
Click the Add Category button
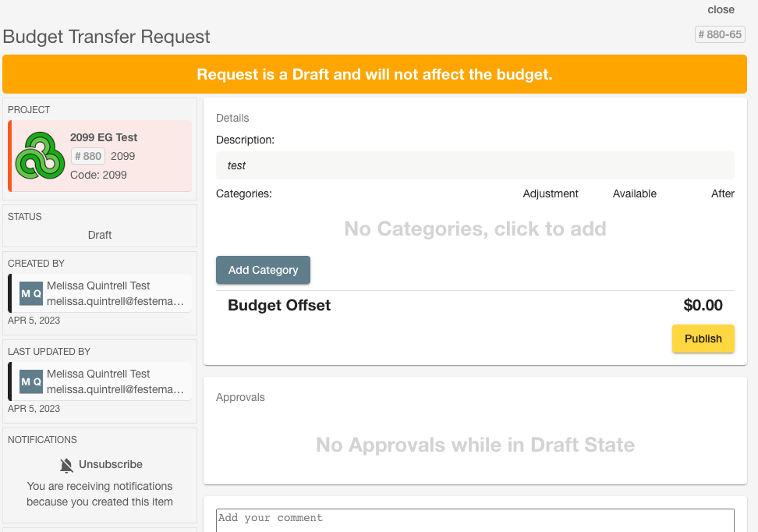[x=263, y=270]
